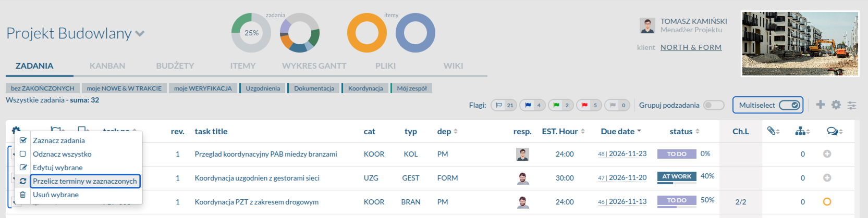Viewport: 868px width, 218px height.
Task: Open the Projekt Budowlany project dropdown chevron
Action: [140, 34]
